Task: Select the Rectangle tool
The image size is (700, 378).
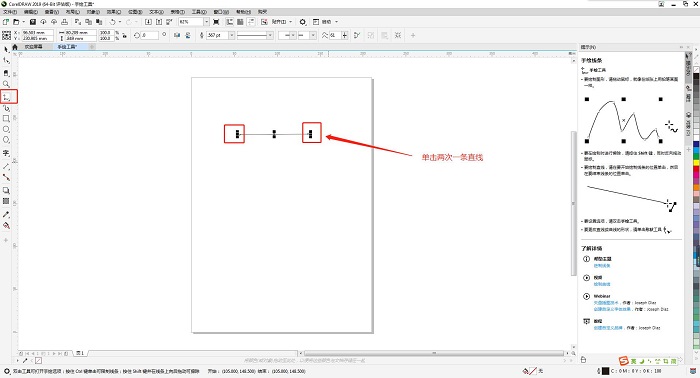Action: click(6, 118)
